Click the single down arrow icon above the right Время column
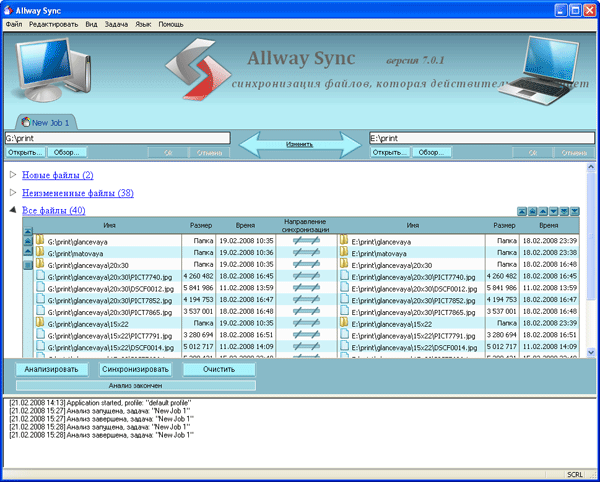The image size is (600, 482). point(553,212)
